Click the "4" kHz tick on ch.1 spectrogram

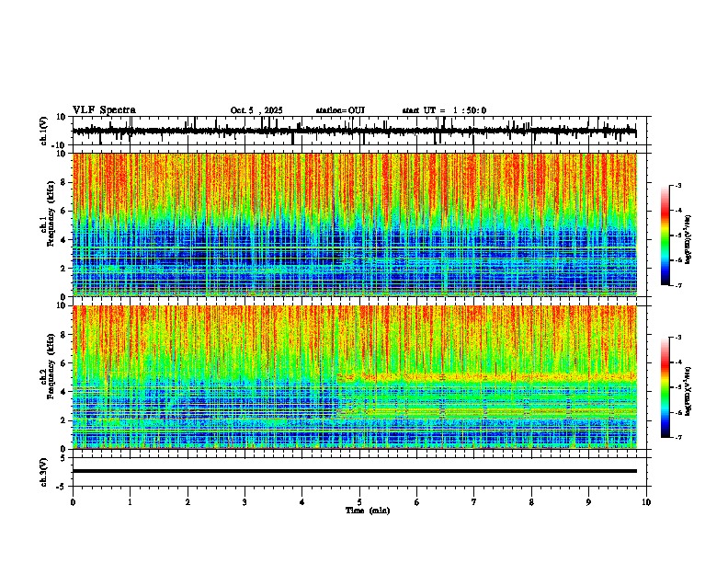[63, 240]
